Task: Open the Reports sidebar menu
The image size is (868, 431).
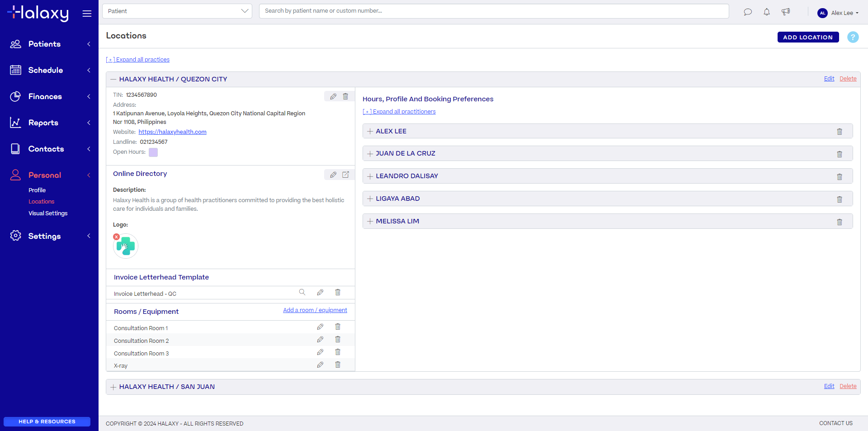Action: [x=49, y=123]
